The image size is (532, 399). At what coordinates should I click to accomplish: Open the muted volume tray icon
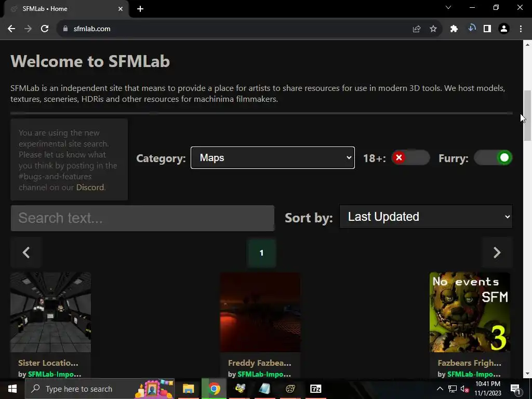tap(464, 389)
